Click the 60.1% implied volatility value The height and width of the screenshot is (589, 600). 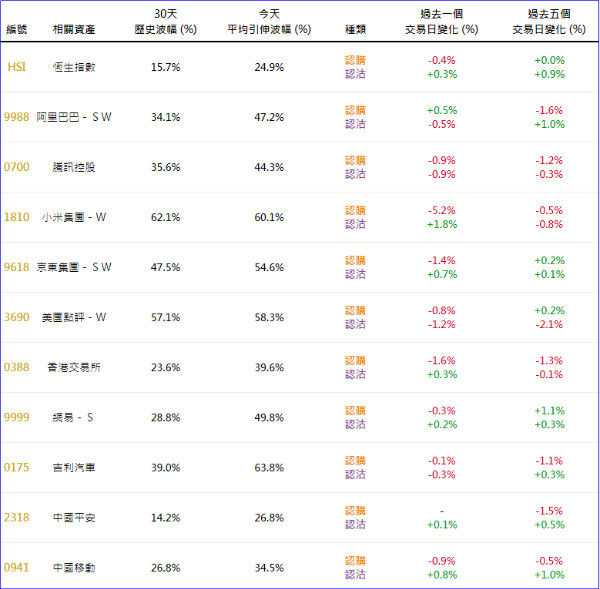point(269,217)
